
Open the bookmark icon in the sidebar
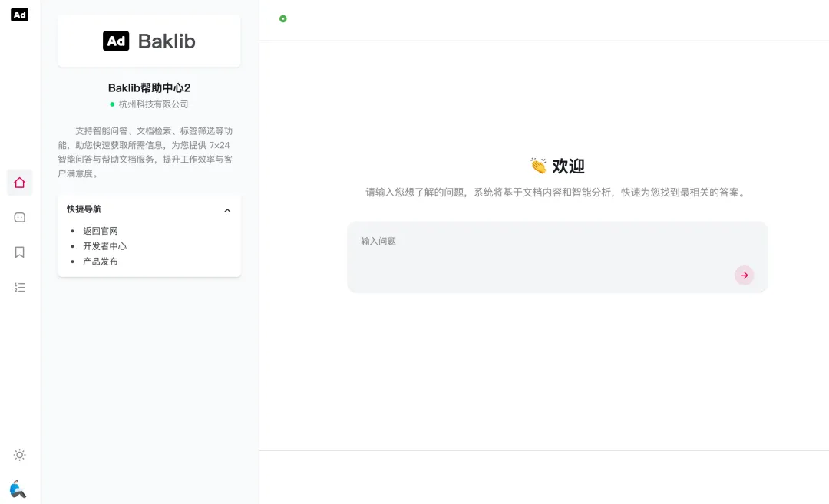19,252
